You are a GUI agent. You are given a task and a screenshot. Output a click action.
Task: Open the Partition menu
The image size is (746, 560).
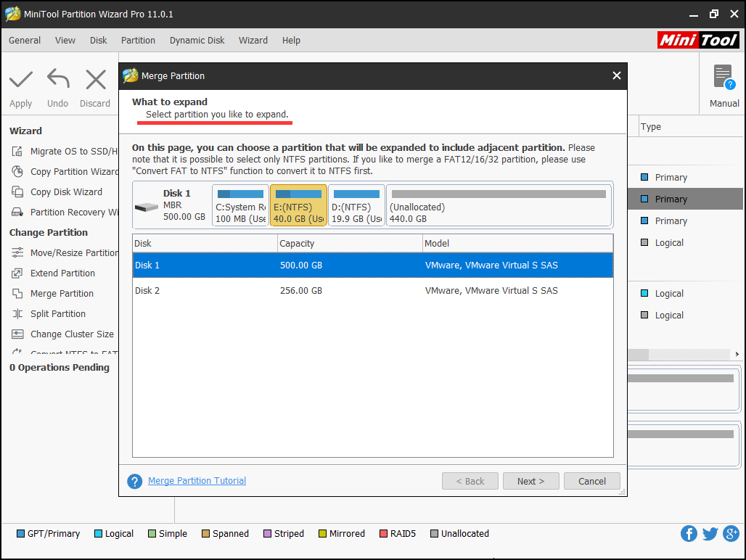(138, 41)
